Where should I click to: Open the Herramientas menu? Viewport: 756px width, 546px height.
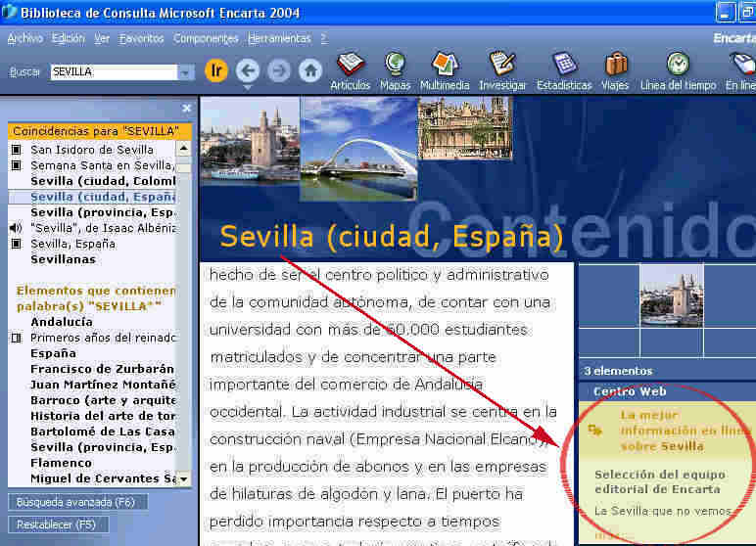coord(279,38)
